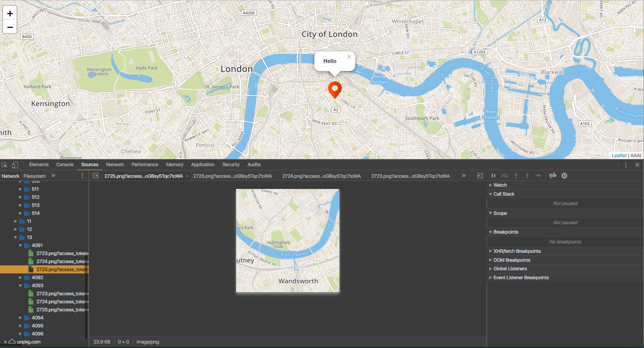Image resolution: width=644 pixels, height=348 pixels.
Task: Click the Pause script execution icon
Action: pyautogui.click(x=493, y=175)
